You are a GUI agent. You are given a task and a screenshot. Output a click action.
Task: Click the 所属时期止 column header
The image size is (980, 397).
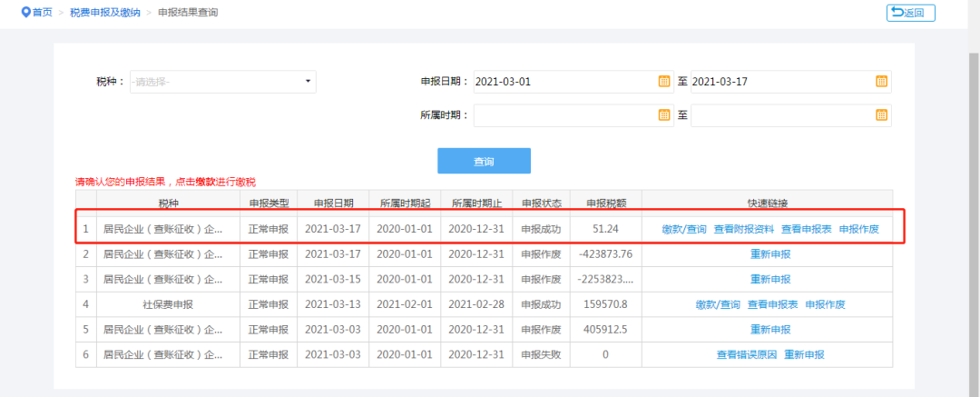click(x=476, y=203)
